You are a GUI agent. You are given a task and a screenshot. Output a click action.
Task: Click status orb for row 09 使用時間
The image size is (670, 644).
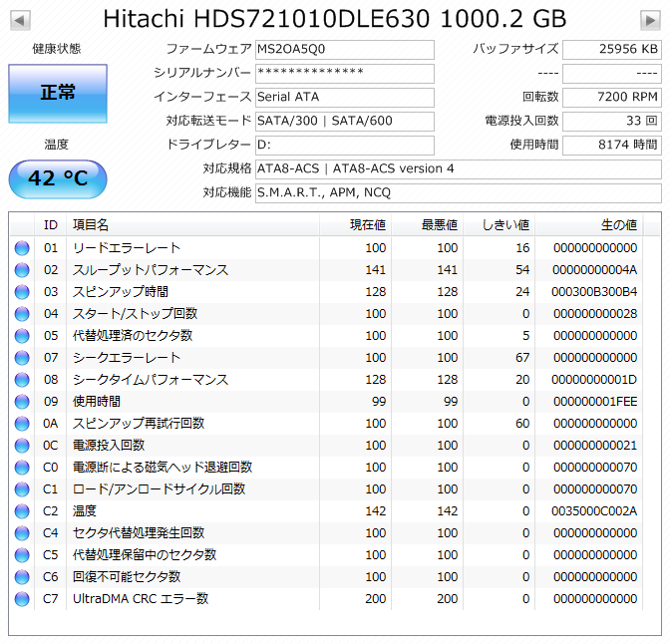[x=22, y=402]
